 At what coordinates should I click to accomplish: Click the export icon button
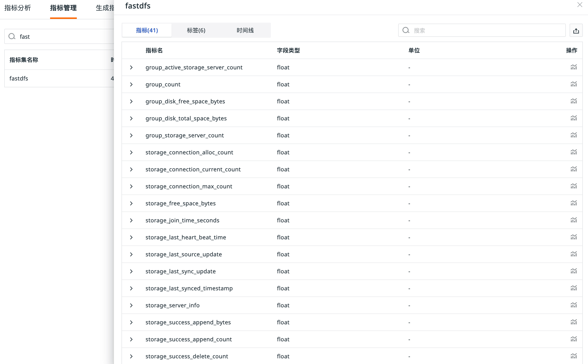pos(576,31)
